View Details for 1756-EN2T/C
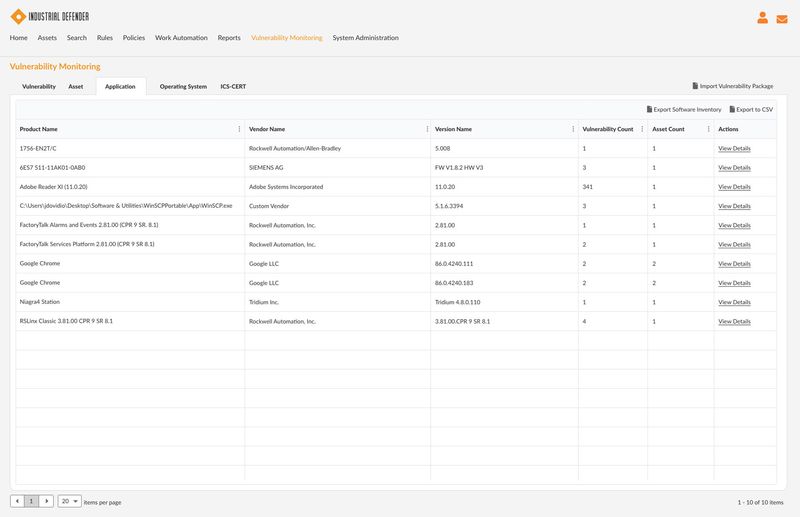The width and height of the screenshot is (800, 517). (734, 149)
